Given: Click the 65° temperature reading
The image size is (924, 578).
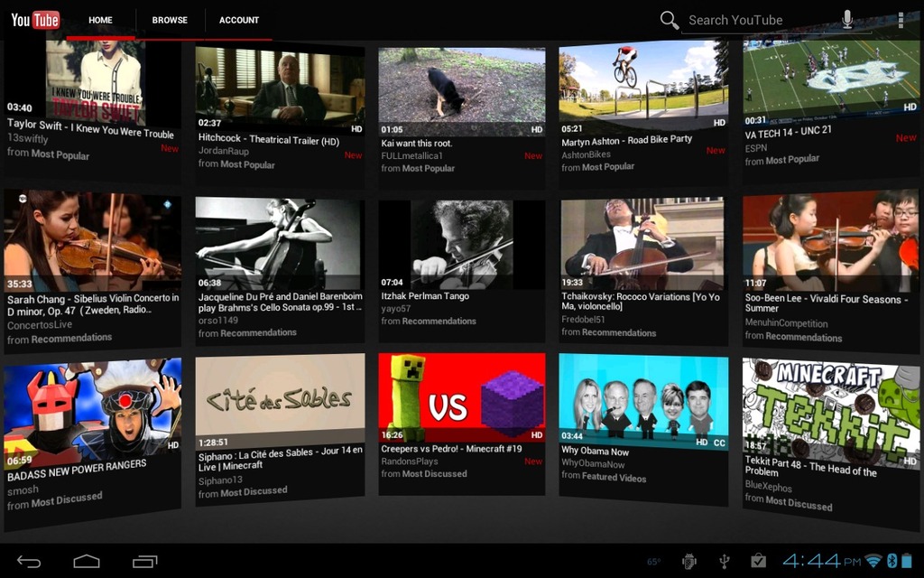Looking at the screenshot, I should tap(654, 562).
